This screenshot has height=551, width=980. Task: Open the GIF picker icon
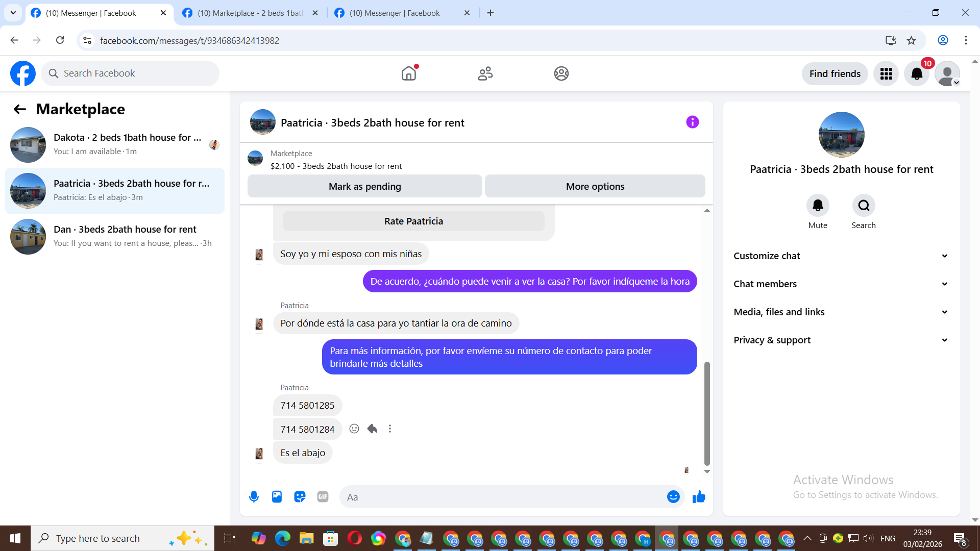pyautogui.click(x=323, y=496)
